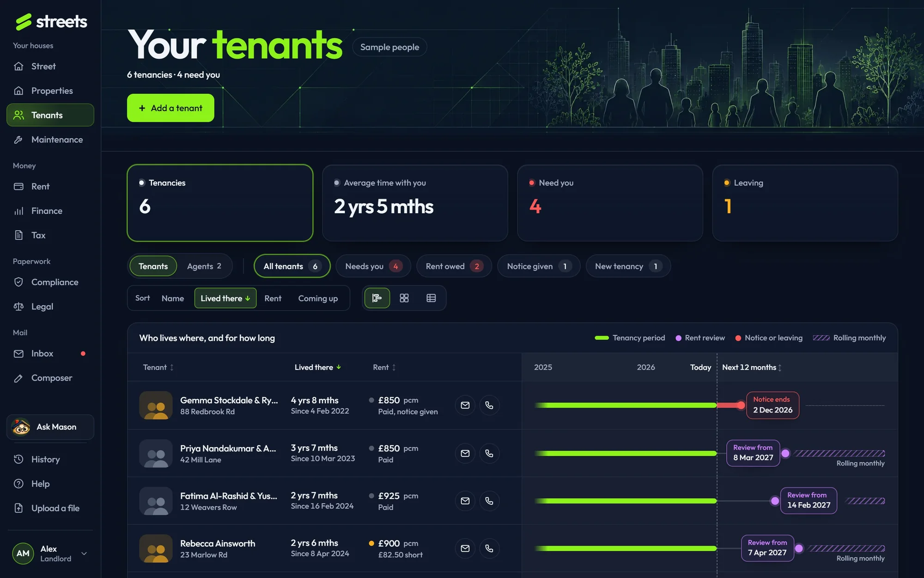Choose Lived there sort option
The image size is (924, 578).
pyautogui.click(x=225, y=298)
